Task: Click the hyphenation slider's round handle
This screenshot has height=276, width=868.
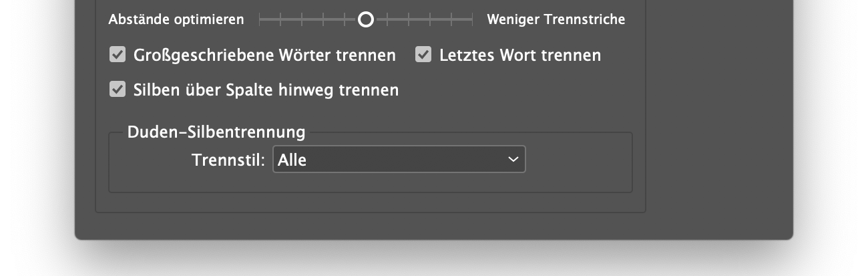Action: [365, 20]
